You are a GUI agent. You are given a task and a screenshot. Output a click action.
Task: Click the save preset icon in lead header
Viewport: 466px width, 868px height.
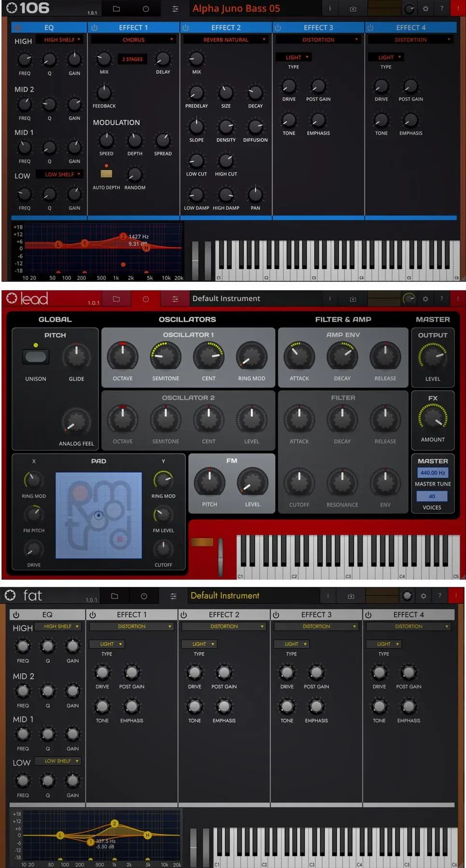(x=353, y=299)
